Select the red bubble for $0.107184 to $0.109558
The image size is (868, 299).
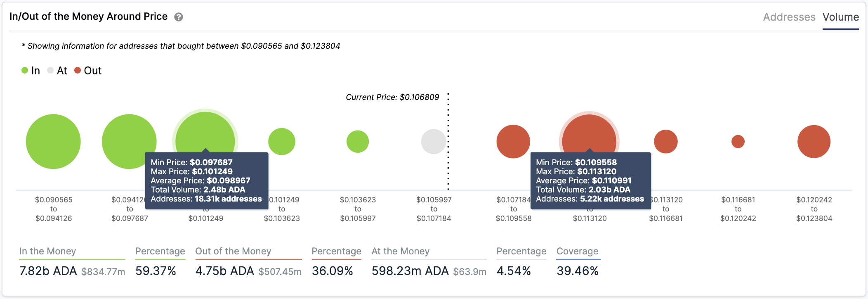click(x=513, y=142)
